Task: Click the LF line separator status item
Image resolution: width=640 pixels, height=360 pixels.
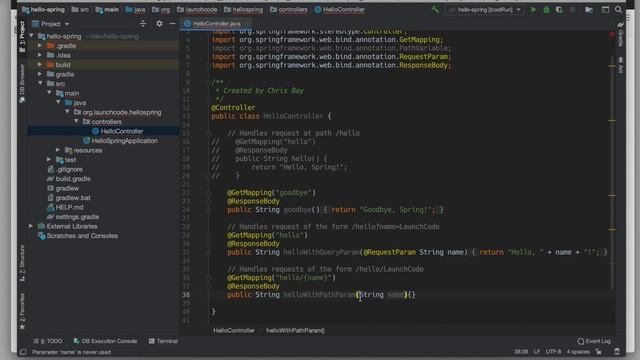Action: [x=537, y=352]
